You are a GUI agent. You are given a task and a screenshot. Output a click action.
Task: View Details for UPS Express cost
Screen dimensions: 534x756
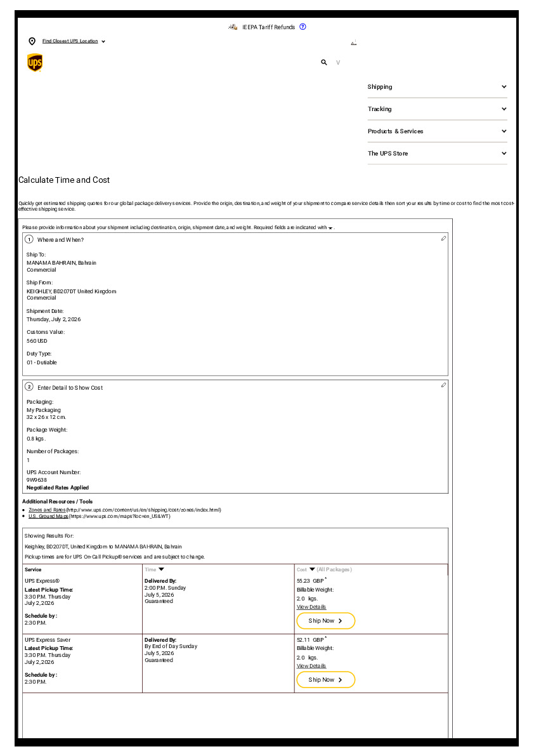(x=311, y=607)
